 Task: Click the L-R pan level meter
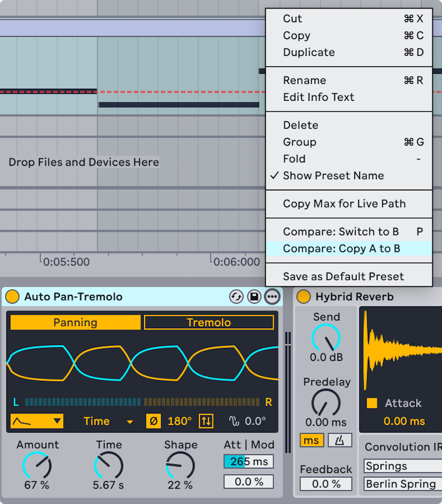[142, 402]
